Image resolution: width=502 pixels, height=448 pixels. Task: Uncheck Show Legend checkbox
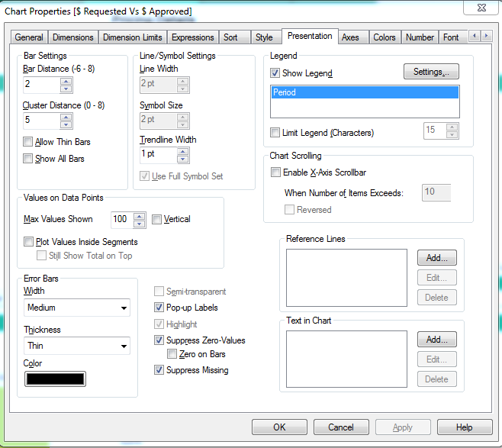coord(275,73)
